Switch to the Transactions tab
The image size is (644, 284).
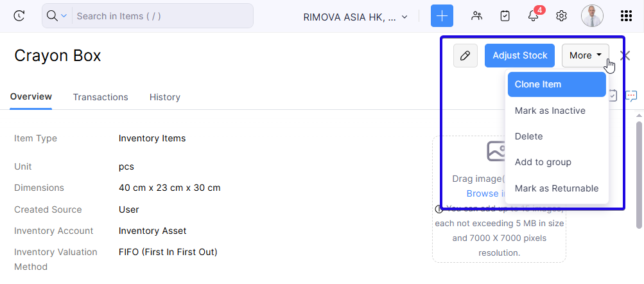[100, 97]
